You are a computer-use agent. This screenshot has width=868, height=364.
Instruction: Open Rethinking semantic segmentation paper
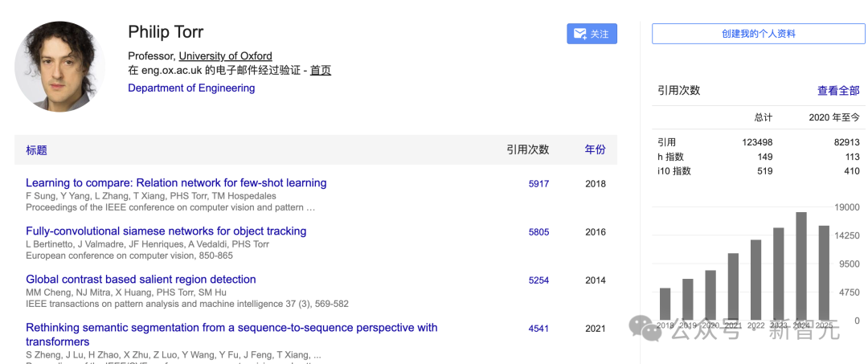click(231, 328)
